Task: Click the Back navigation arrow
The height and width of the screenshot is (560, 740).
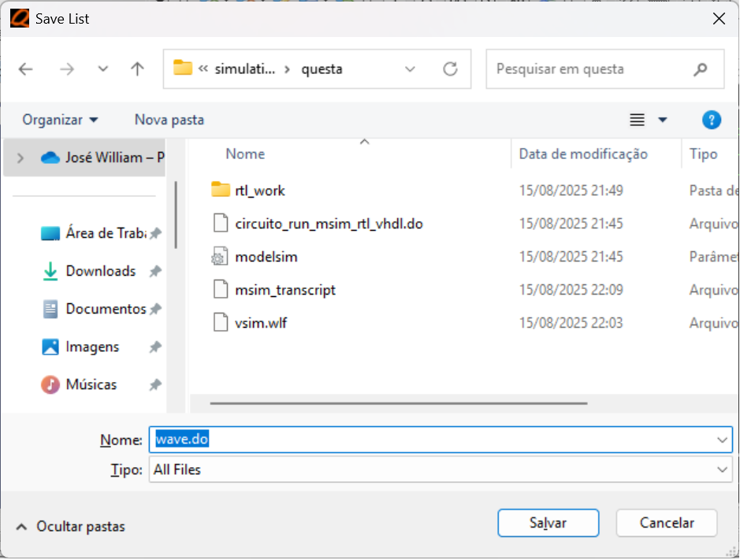Action: 26,69
